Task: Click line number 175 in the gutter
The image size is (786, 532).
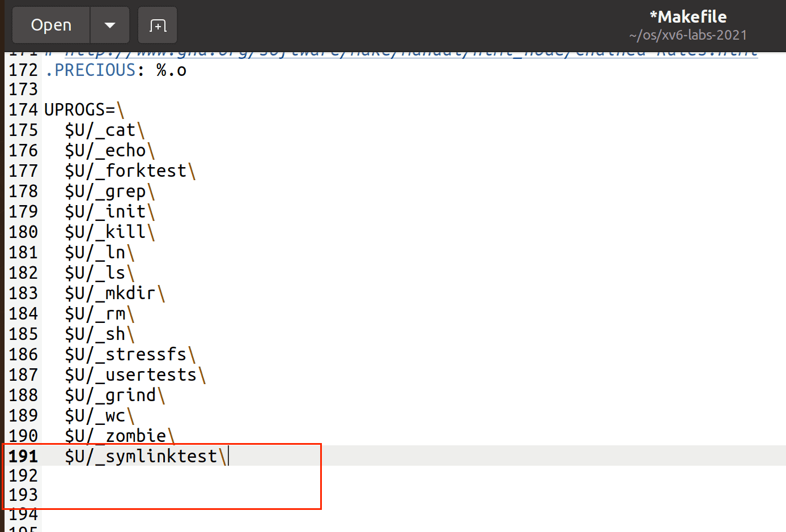Action: 23,130
